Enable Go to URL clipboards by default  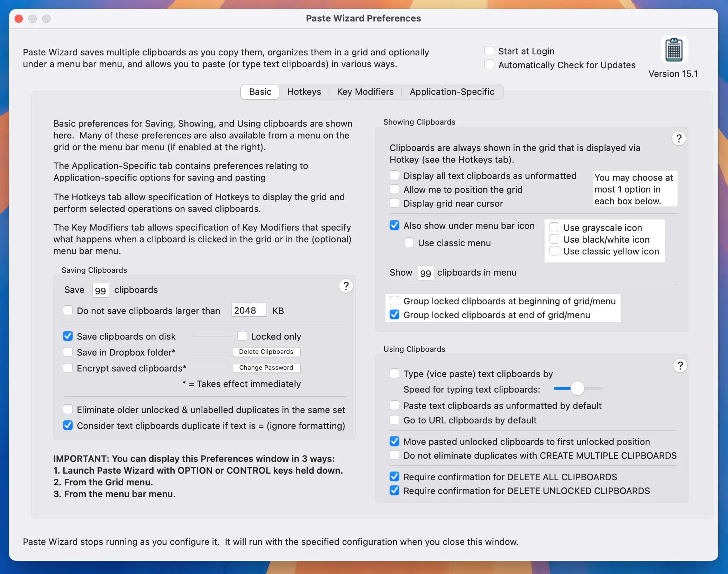pos(394,420)
